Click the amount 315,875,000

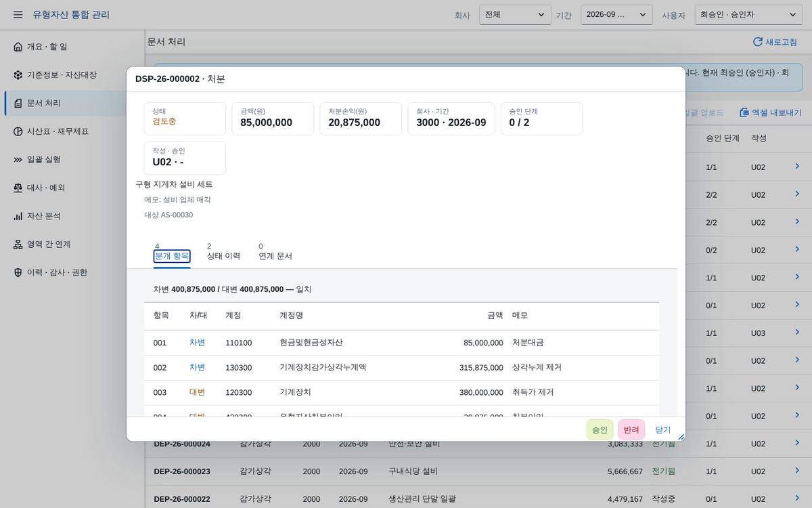(481, 368)
